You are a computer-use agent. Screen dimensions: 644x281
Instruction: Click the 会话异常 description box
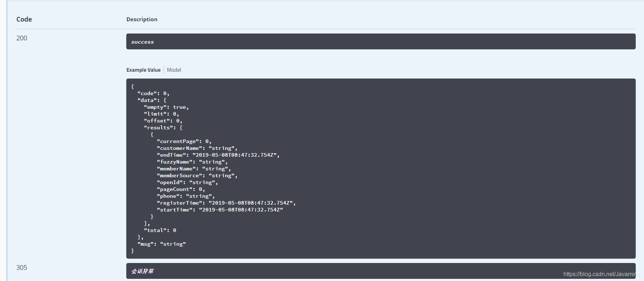point(381,271)
